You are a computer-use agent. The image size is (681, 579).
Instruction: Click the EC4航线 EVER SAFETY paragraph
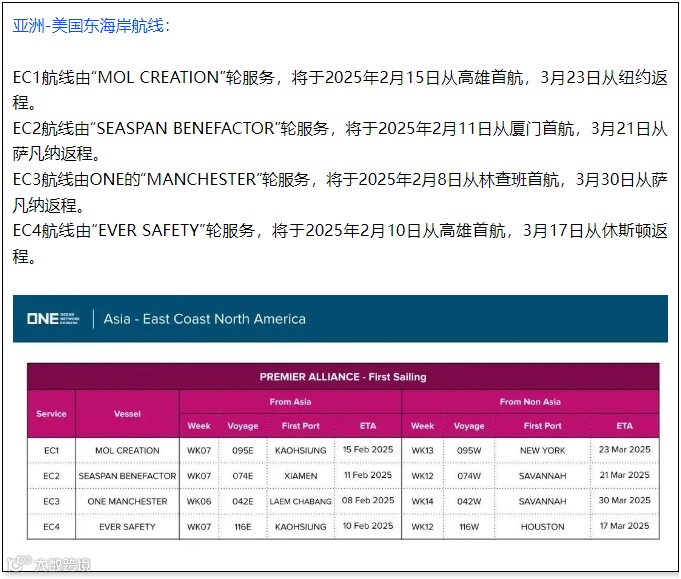pos(340,243)
